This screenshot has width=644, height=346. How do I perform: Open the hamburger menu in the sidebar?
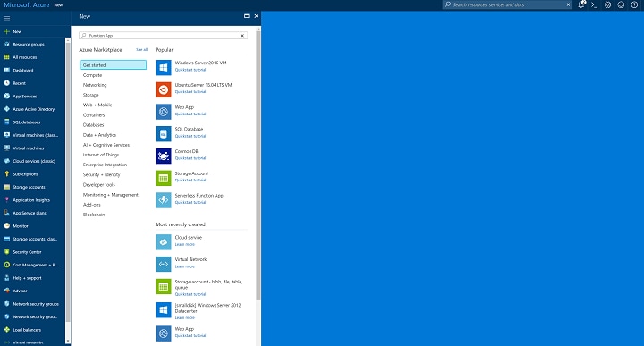[6, 18]
